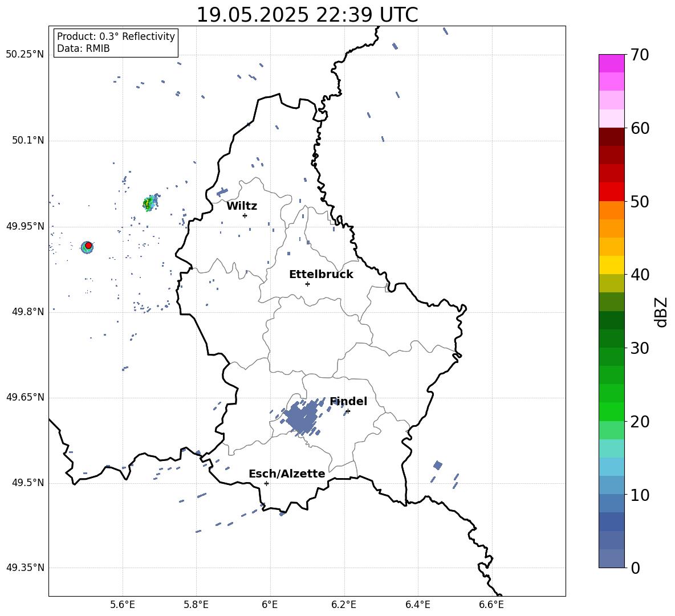Click the cross marker below the Findel label
This screenshot has height=616, width=675.
pyautogui.click(x=348, y=411)
